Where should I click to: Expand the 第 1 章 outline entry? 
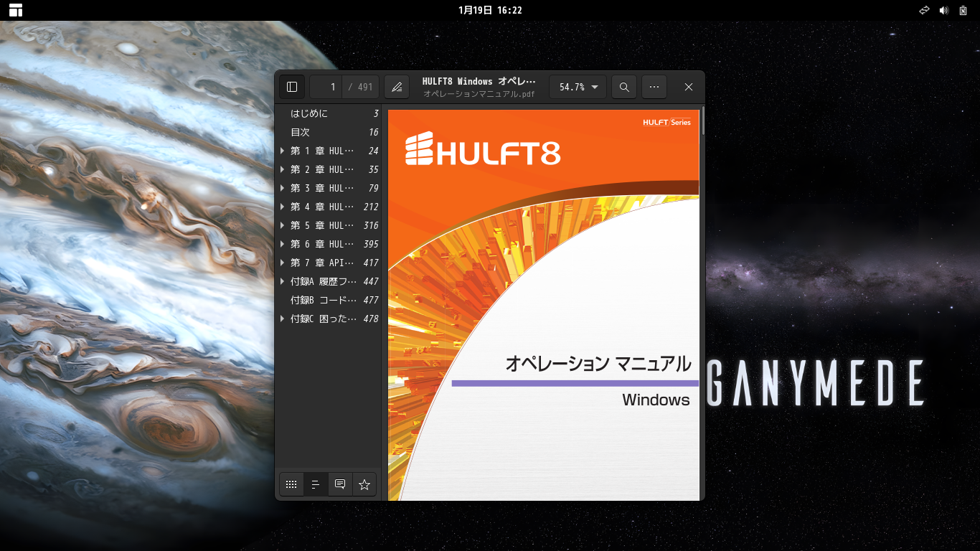click(283, 151)
